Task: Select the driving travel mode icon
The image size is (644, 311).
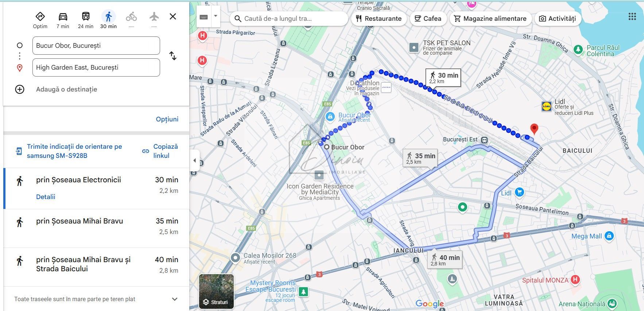Action: pos(63,17)
